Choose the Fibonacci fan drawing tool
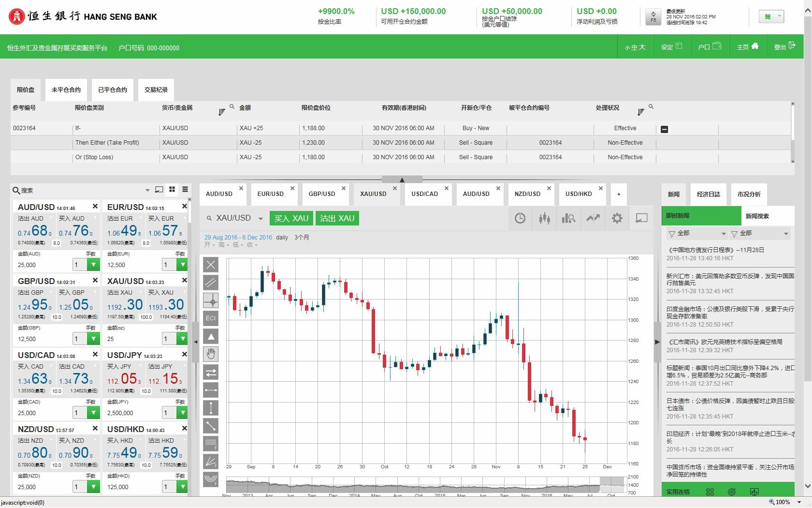 (x=211, y=462)
